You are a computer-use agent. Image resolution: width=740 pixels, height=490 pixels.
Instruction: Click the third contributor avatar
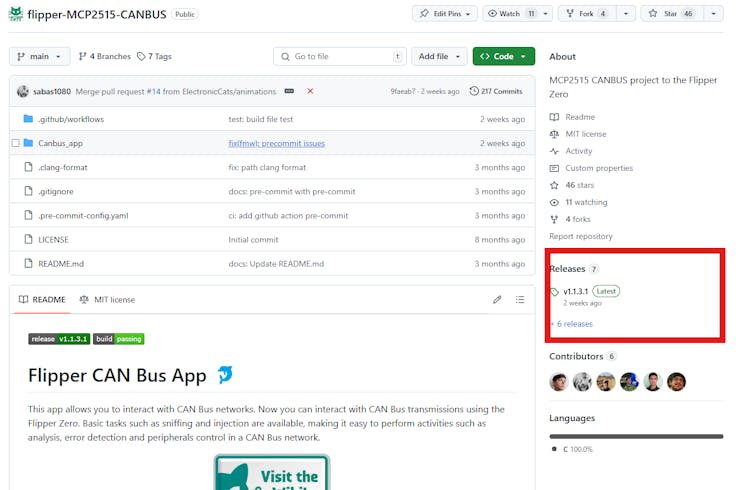click(x=606, y=381)
